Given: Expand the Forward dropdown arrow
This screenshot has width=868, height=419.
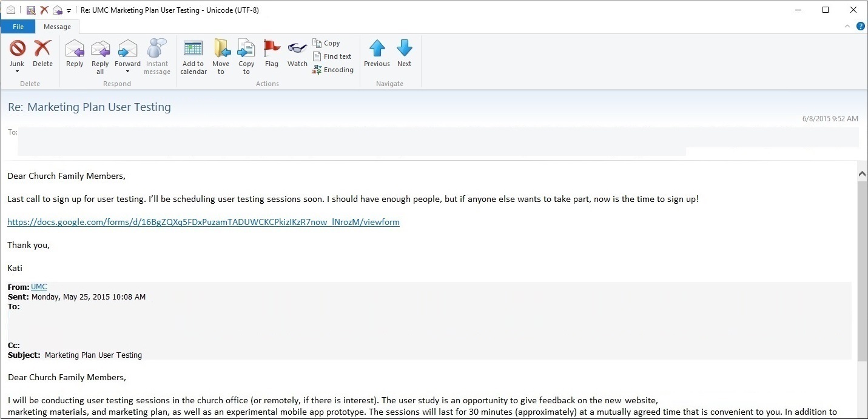Looking at the screenshot, I should click(x=127, y=72).
